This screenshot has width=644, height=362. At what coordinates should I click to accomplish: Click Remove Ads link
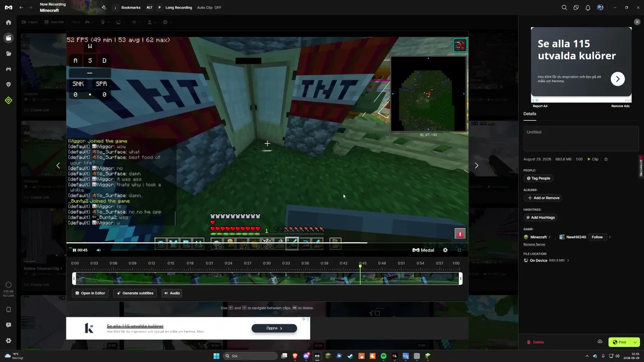pyautogui.click(x=620, y=106)
